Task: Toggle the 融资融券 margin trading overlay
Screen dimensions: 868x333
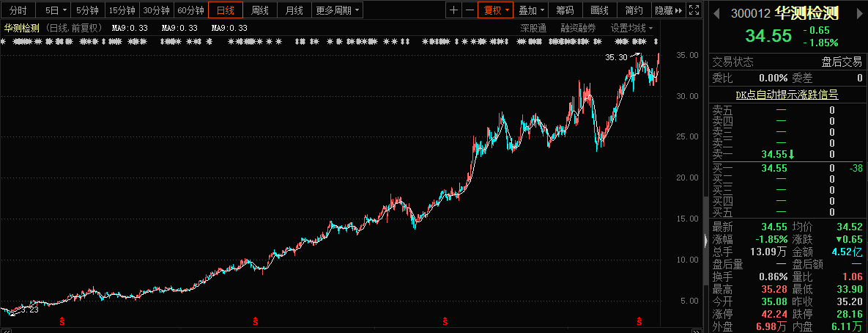Action: (579, 28)
